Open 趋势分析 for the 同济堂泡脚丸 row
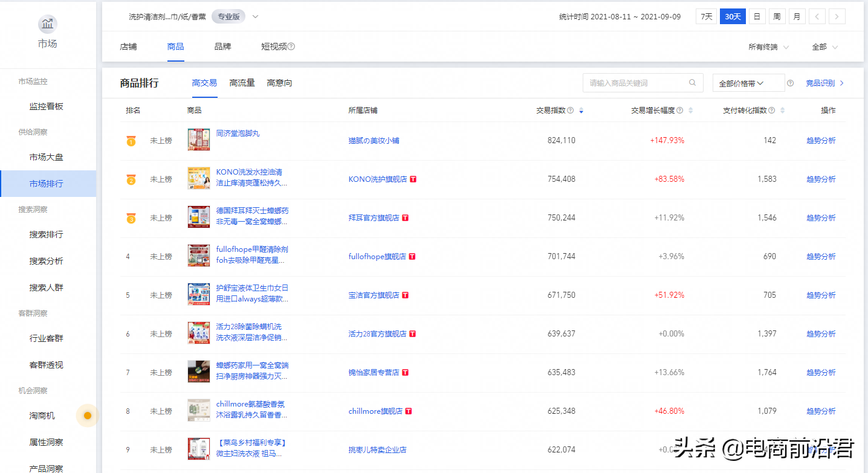The height and width of the screenshot is (473, 868). click(x=821, y=140)
